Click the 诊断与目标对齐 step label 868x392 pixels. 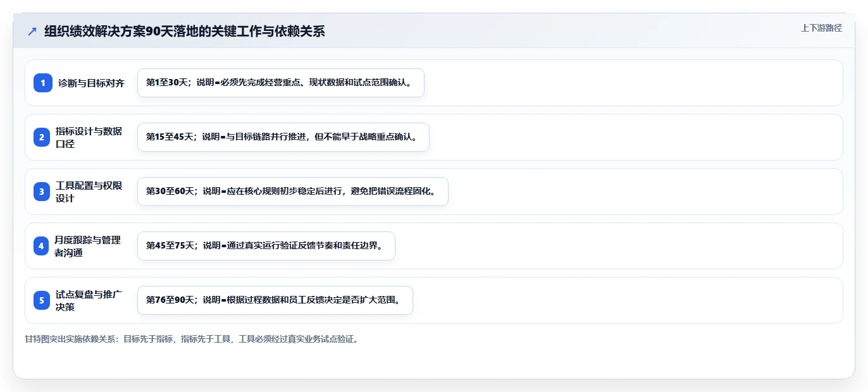tap(92, 83)
